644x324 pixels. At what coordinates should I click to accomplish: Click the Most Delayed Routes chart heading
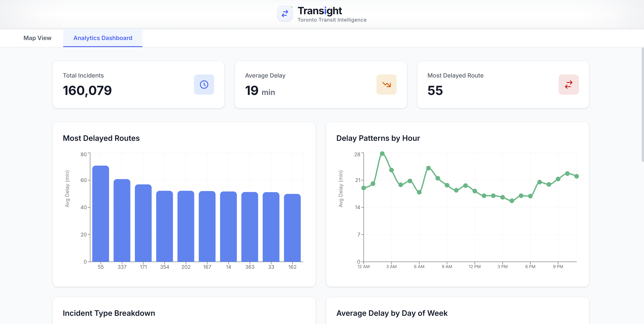[101, 138]
